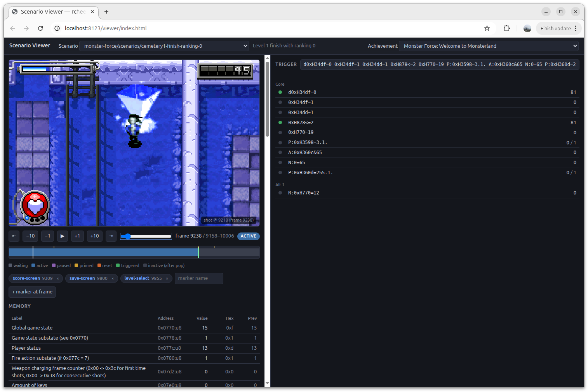The width and height of the screenshot is (588, 392).
Task: Click Game state substate memory row
Action: point(134,338)
